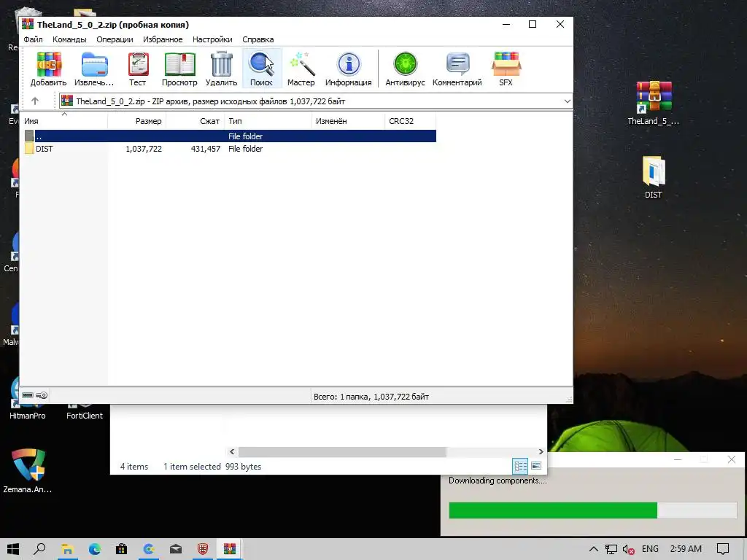Open the Операции menu
747x560 pixels.
(x=115, y=39)
